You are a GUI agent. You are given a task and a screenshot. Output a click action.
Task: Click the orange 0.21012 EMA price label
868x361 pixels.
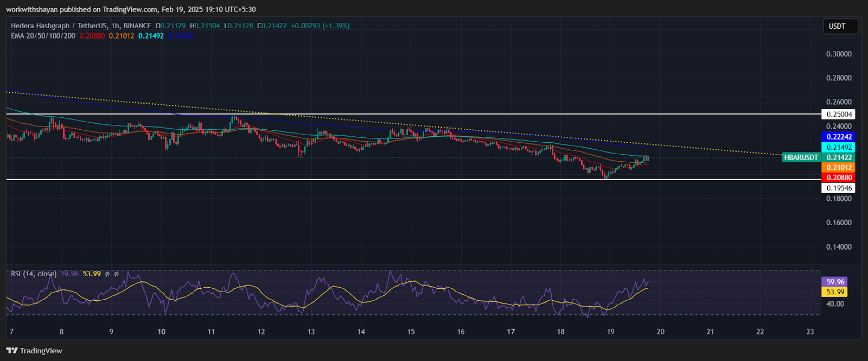coord(839,168)
